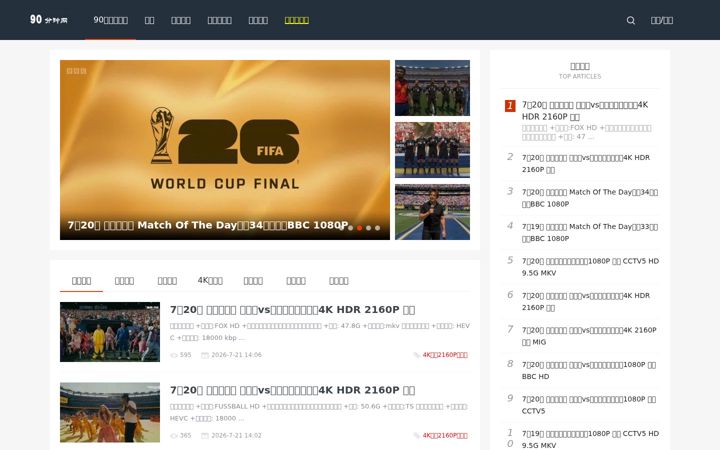Click banner caption "Match Of The Day" BBC 1080P
Screen dimensions: 720x450
tap(208, 225)
